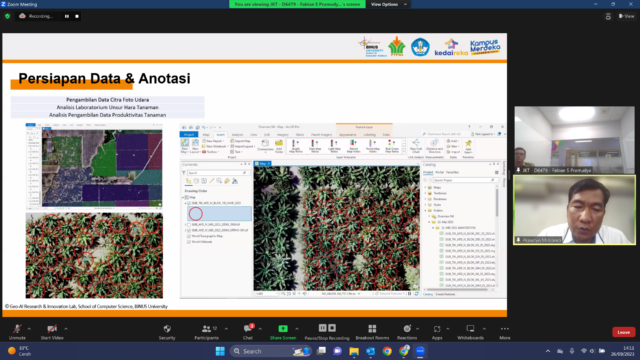The image size is (640, 360).
Task: Unmute the microphone in Zoom toolbar
Action: point(17,331)
